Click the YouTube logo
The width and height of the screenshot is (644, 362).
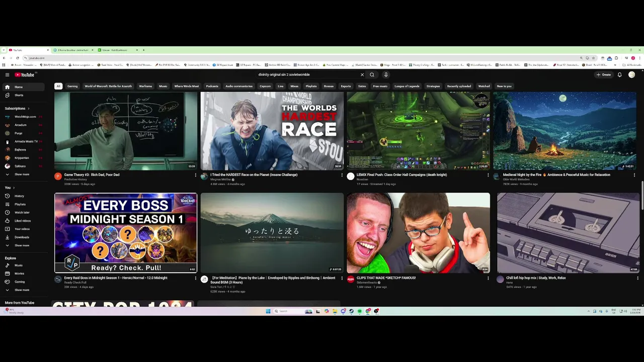pos(24,75)
